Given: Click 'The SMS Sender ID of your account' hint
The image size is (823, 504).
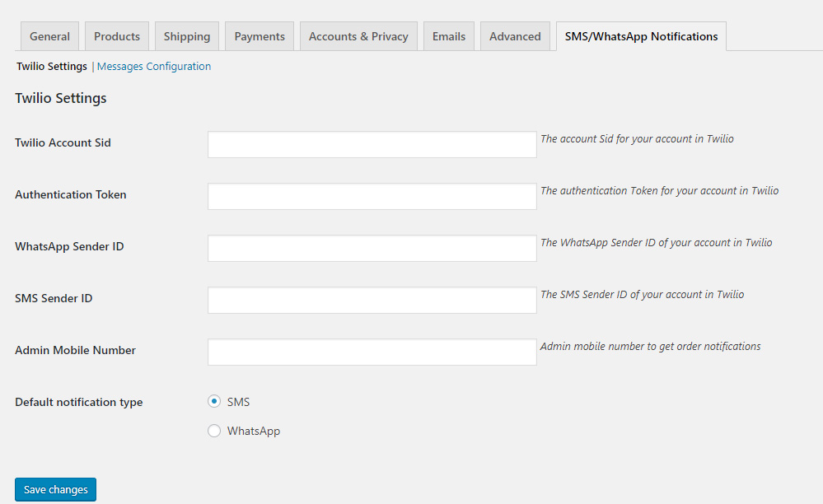Looking at the screenshot, I should 643,295.
